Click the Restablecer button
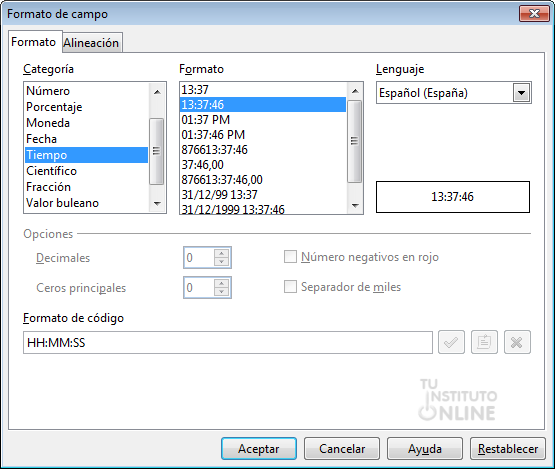The width and height of the screenshot is (555, 469). pyautogui.click(x=508, y=449)
